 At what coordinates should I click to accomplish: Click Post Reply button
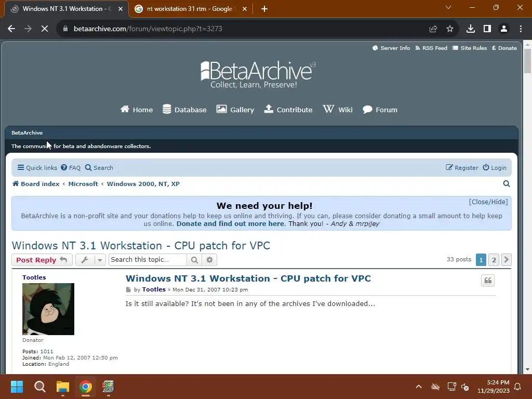tap(42, 260)
